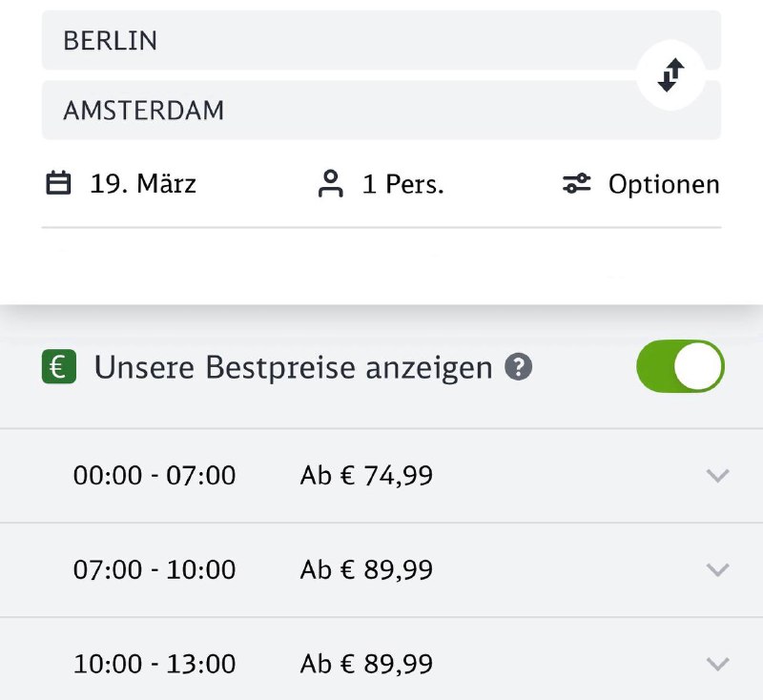This screenshot has height=700, width=763.
Task: Click the Unsere Bestpreise anzeigen label
Action: click(x=293, y=367)
